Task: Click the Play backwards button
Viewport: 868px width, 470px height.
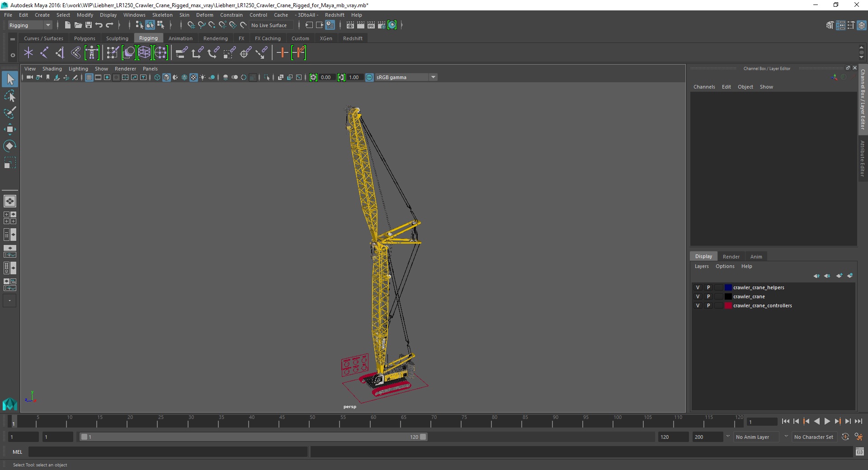Action: [816, 421]
